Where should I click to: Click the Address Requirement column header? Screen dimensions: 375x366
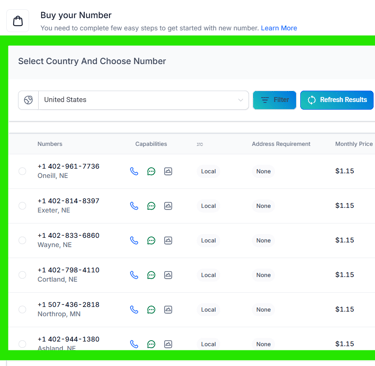pyautogui.click(x=281, y=144)
